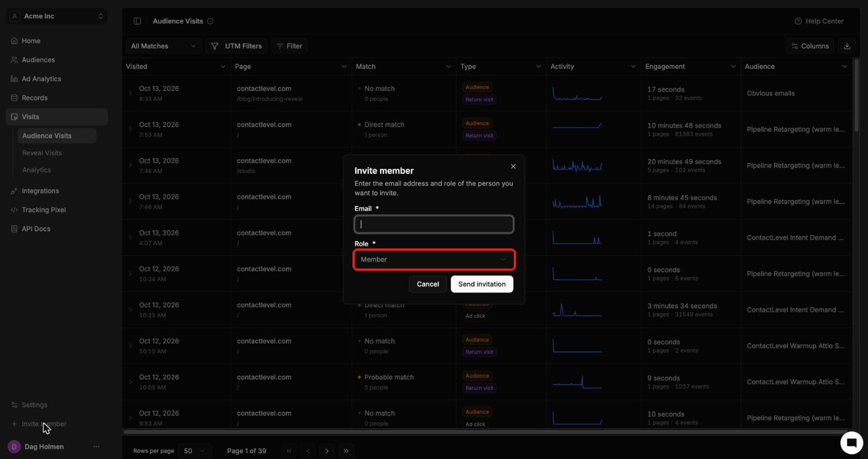Open UTM Filters
The image size is (868, 459).
(x=237, y=46)
